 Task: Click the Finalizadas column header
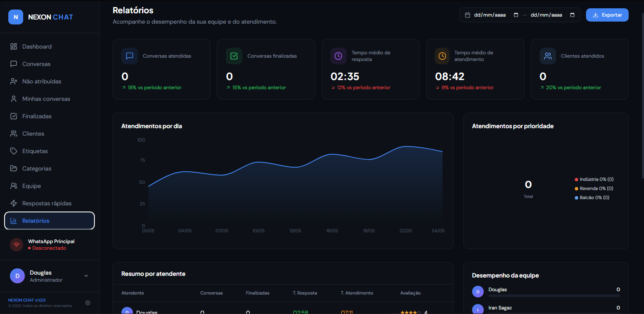(258, 293)
